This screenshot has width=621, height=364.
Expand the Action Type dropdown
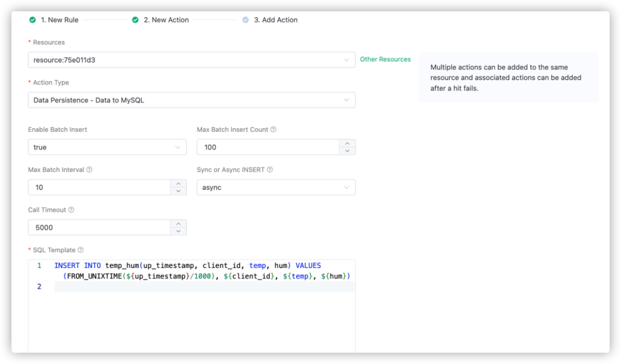[192, 100]
